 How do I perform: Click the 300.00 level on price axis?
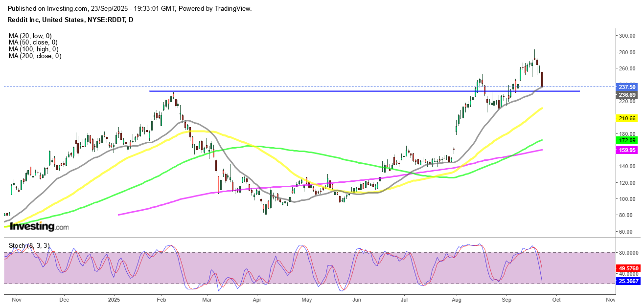pyautogui.click(x=626, y=36)
